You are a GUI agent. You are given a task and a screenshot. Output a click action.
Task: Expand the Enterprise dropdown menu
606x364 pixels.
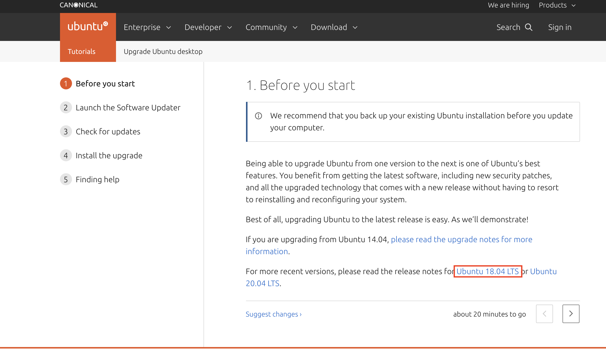147,27
